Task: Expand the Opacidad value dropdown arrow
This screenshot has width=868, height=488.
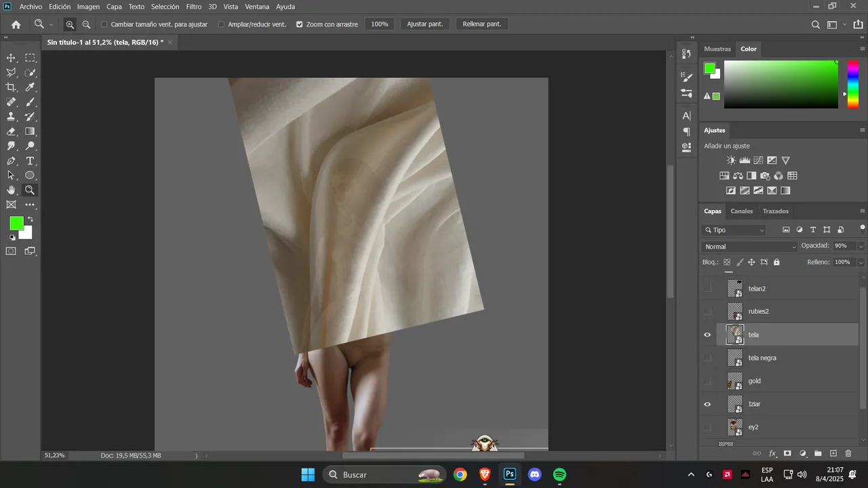Action: (861, 246)
